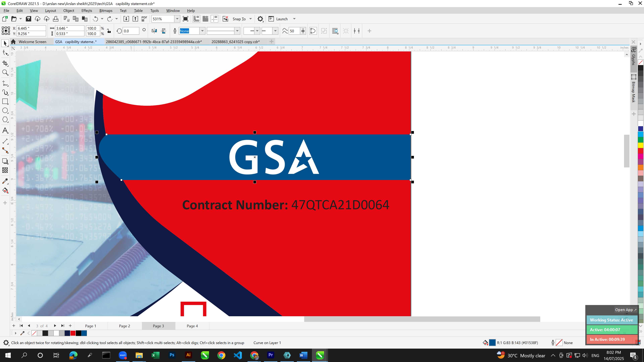Open the line style dropdown
The image size is (644, 362).
coord(237,31)
